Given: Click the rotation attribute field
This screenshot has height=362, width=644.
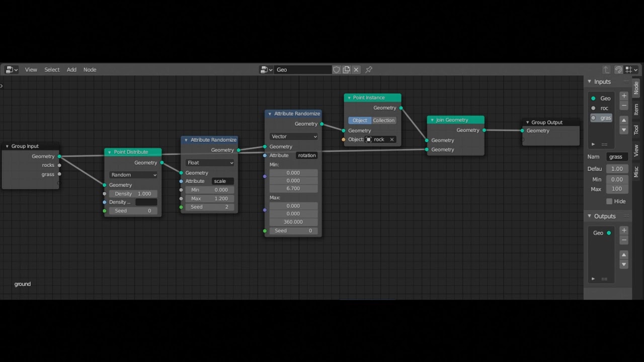Looking at the screenshot, I should (307, 155).
